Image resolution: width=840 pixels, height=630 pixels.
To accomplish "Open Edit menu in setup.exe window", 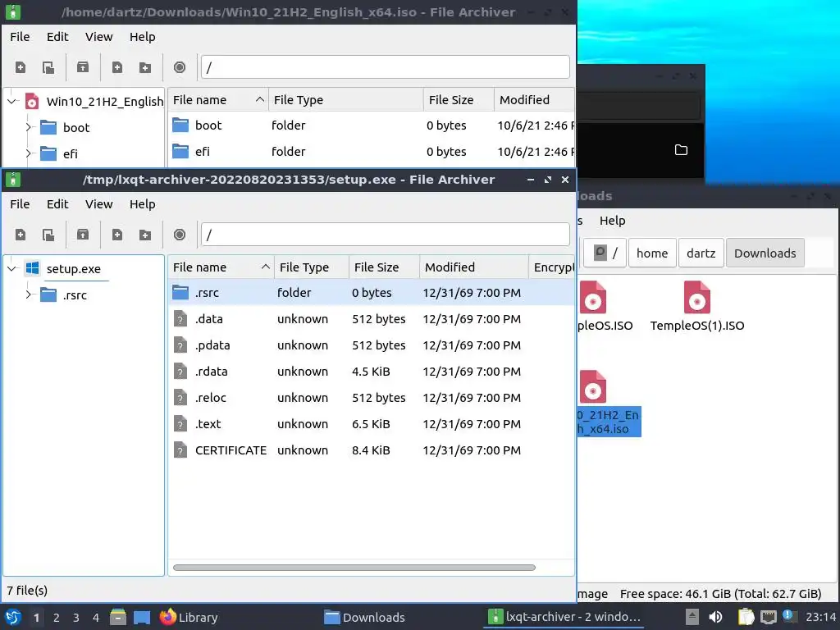I will click(x=57, y=204).
